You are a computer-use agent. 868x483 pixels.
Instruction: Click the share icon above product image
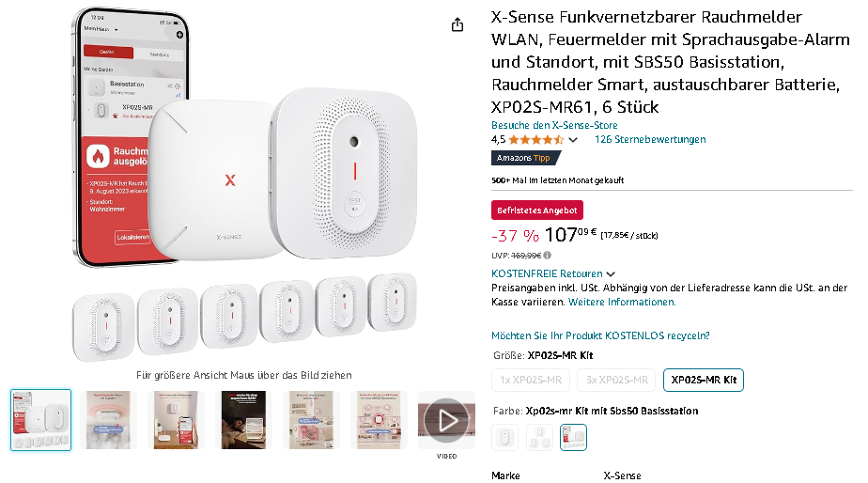pyautogui.click(x=457, y=24)
